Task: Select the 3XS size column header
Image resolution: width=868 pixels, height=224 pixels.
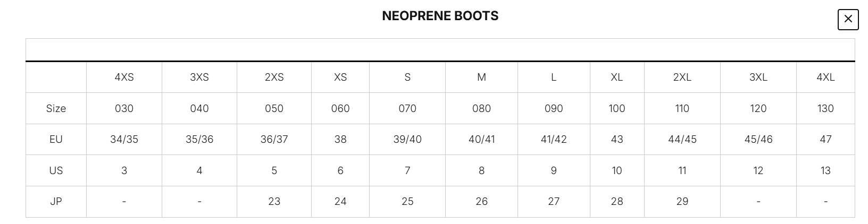Action: click(x=199, y=77)
